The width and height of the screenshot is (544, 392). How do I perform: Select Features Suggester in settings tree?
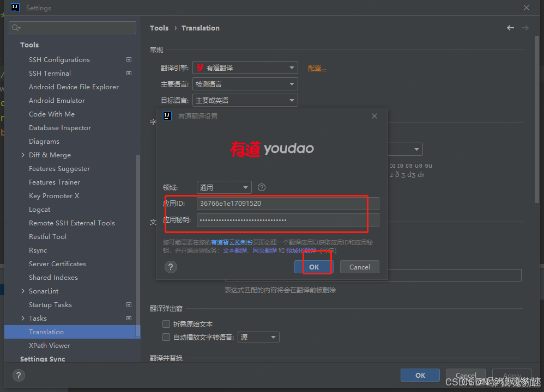click(x=59, y=168)
